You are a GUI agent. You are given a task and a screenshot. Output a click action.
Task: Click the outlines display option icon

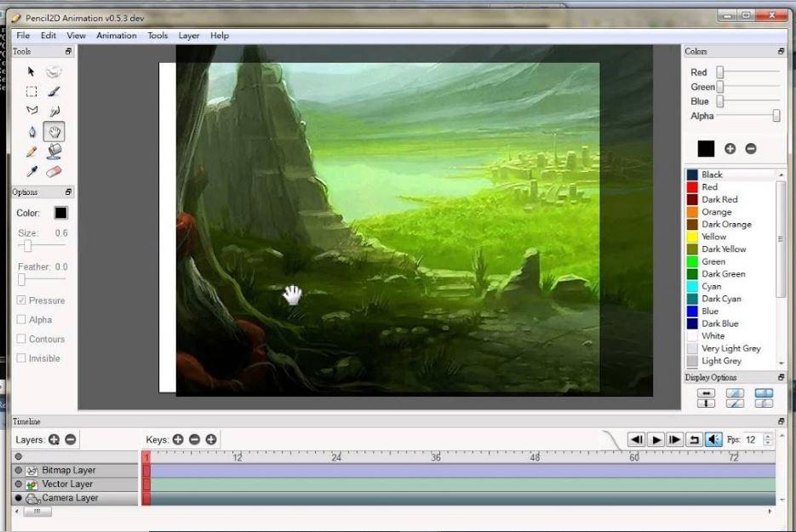pyautogui.click(x=735, y=403)
